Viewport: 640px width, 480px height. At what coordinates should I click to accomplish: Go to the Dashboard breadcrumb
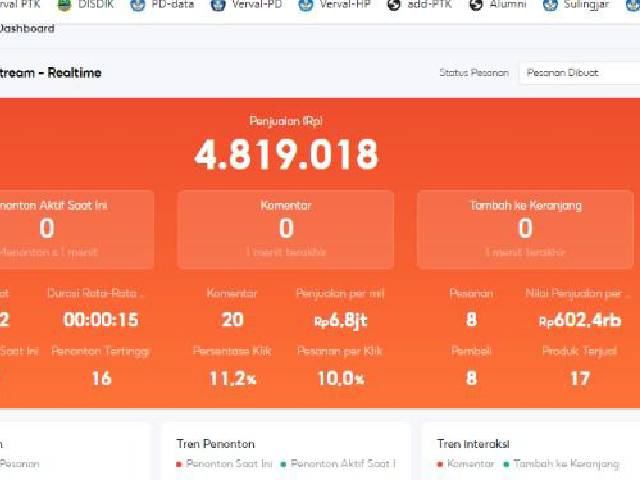[26, 29]
